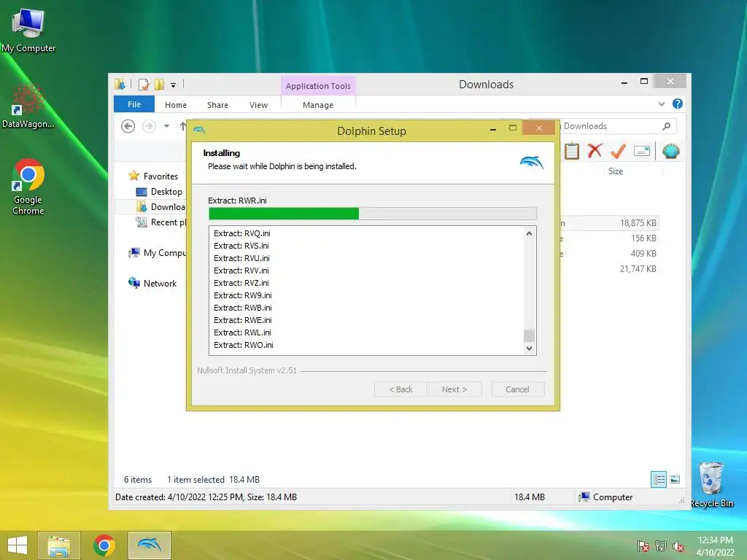Expand the Explorer ribbon chevron
The height and width of the screenshot is (560, 747).
(x=661, y=104)
